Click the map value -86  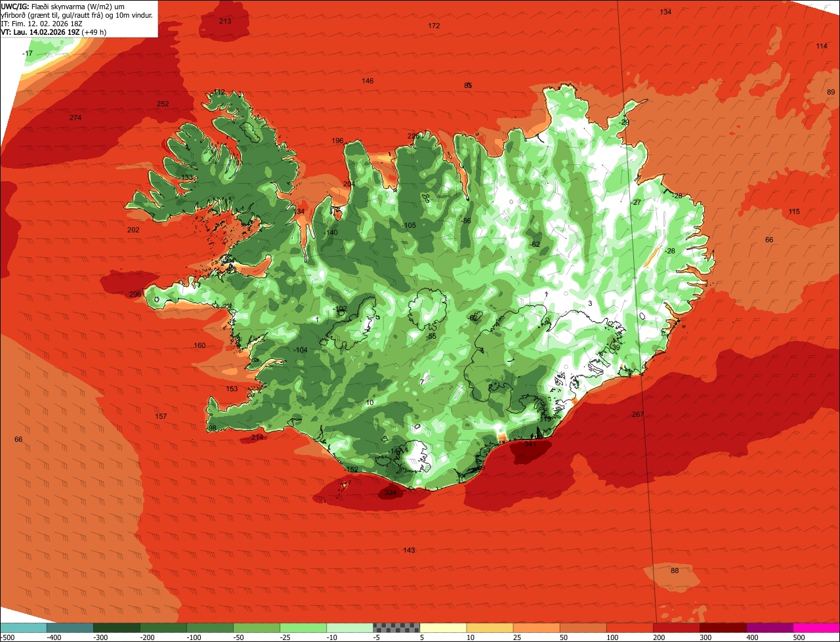click(466, 221)
